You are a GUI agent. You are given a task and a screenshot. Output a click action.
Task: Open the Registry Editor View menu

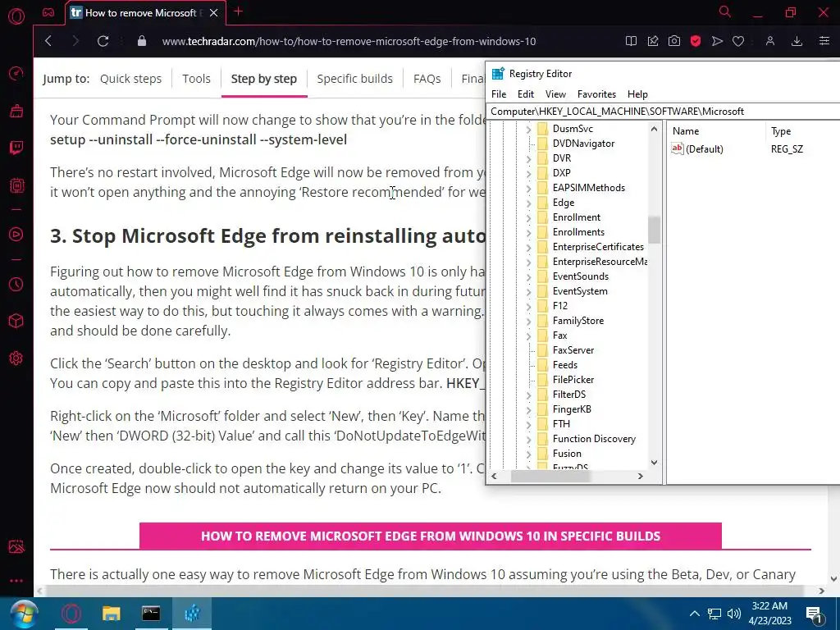click(555, 94)
